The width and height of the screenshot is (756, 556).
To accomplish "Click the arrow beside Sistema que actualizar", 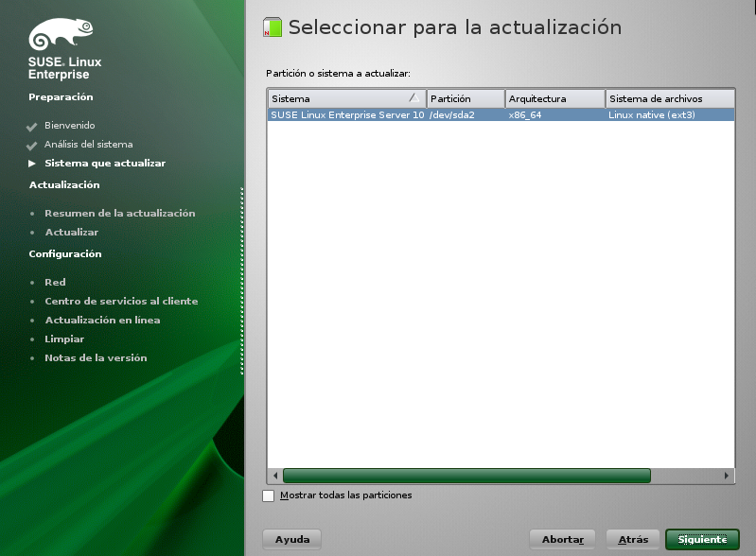I will tap(32, 164).
